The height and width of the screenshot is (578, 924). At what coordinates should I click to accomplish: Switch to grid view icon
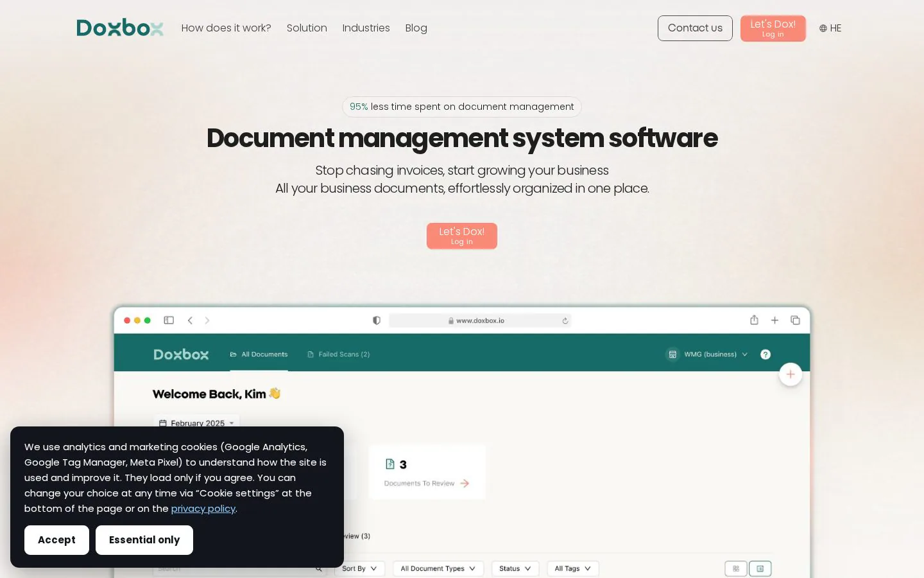pyautogui.click(x=736, y=568)
